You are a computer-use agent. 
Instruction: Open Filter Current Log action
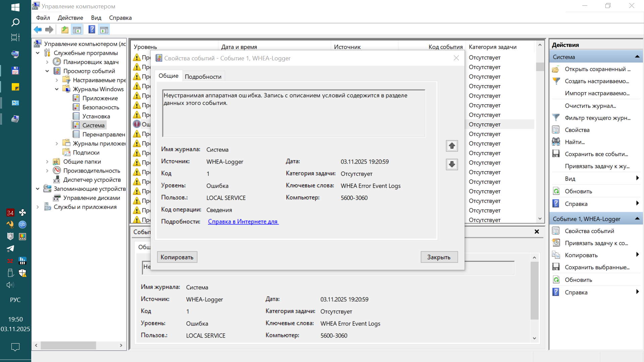click(x=597, y=118)
